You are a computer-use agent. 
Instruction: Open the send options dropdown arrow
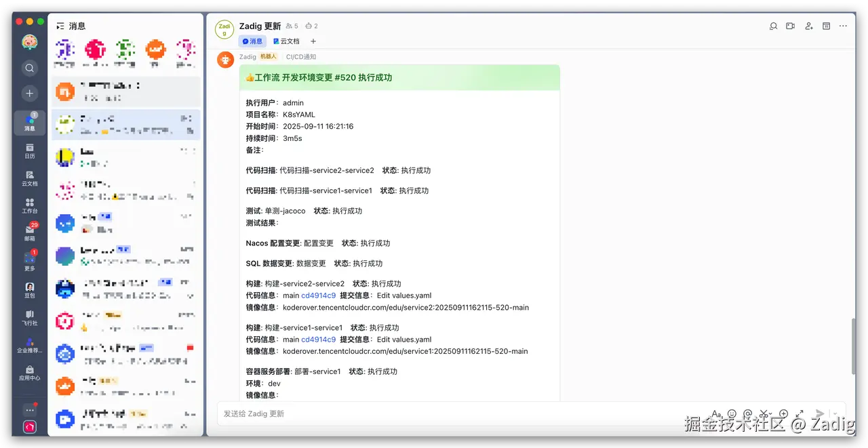[835, 413]
